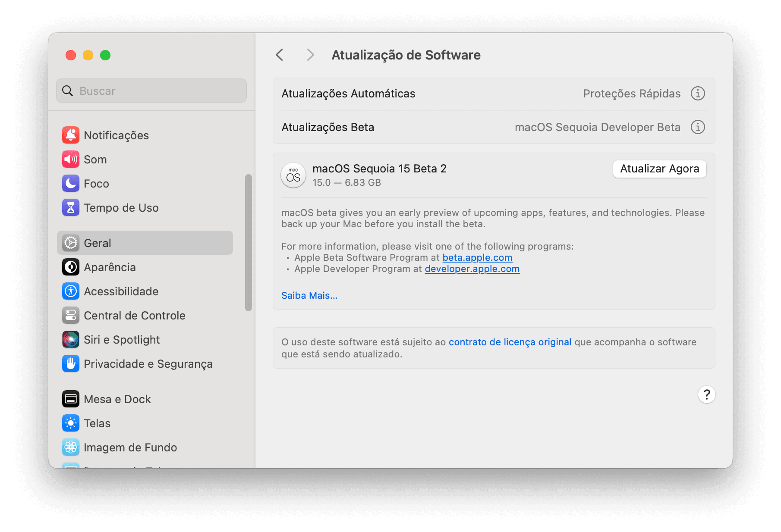Screen dimensions: 781x532
Task: Click the Atualização de Software title
Action: coord(406,55)
